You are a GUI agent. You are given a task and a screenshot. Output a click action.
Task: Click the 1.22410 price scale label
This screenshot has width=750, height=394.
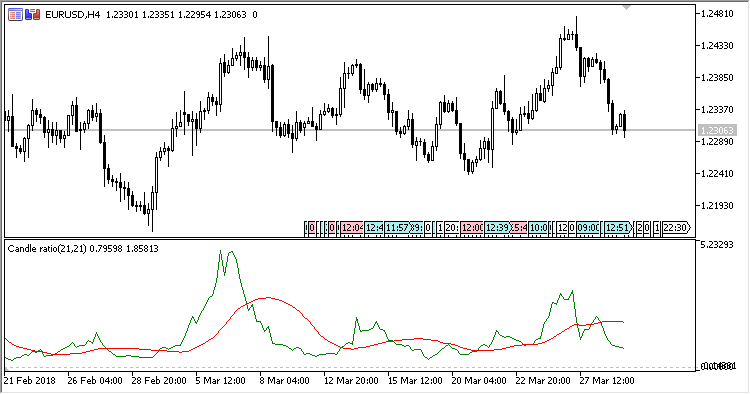pyautogui.click(x=717, y=173)
